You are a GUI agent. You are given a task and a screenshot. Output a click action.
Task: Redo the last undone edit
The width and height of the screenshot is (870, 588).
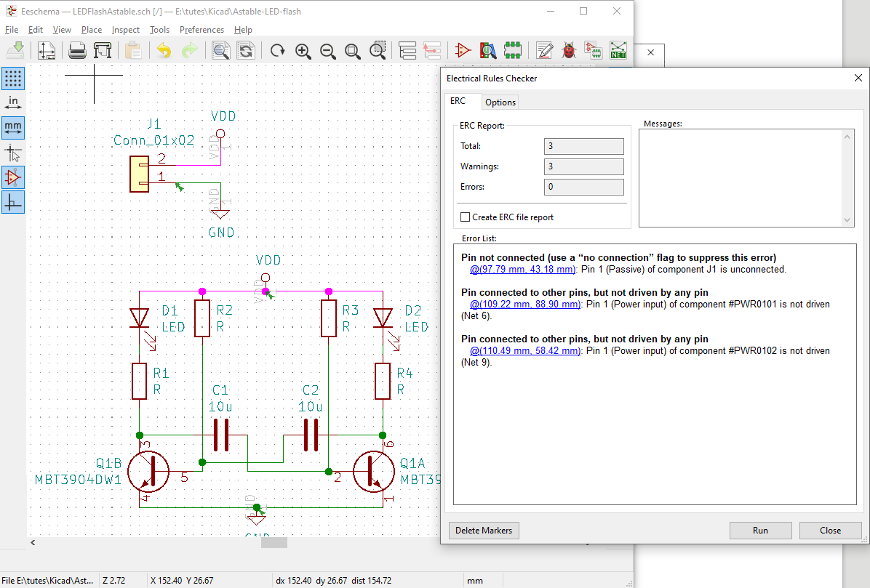click(x=190, y=51)
